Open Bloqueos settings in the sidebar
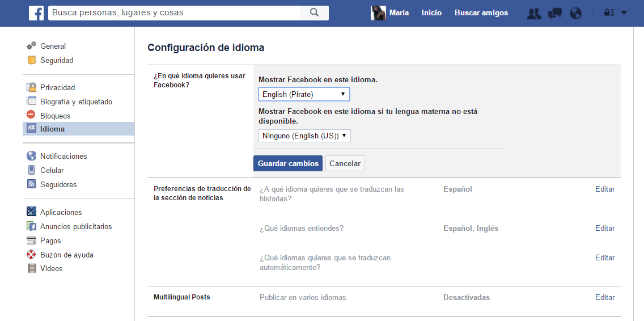This screenshot has width=644, height=321. (55, 116)
